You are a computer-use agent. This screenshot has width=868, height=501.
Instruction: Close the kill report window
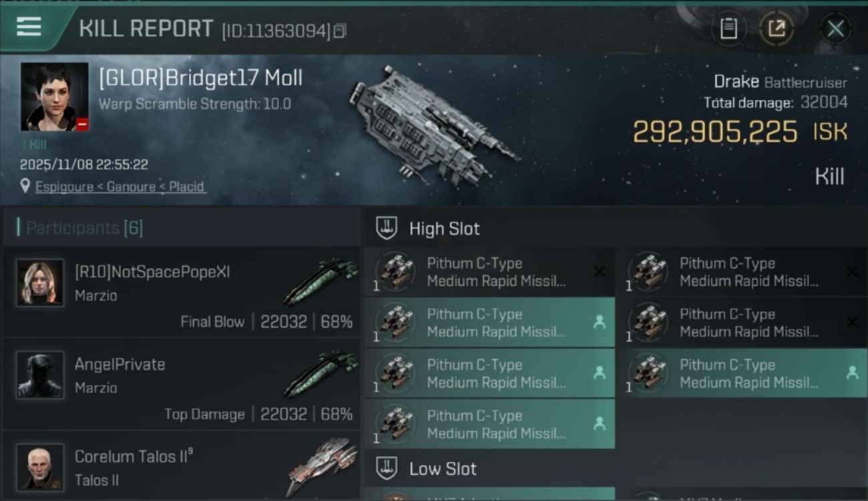coord(835,29)
